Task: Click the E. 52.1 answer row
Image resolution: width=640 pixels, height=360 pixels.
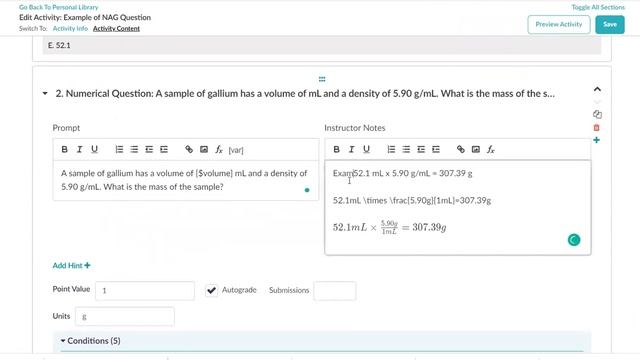Action: pos(322,45)
